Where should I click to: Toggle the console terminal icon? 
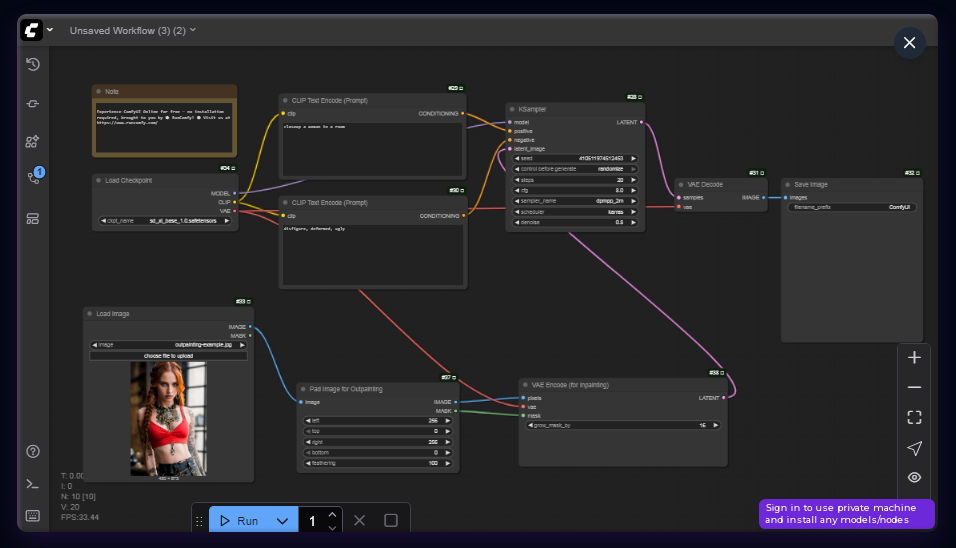(x=33, y=484)
